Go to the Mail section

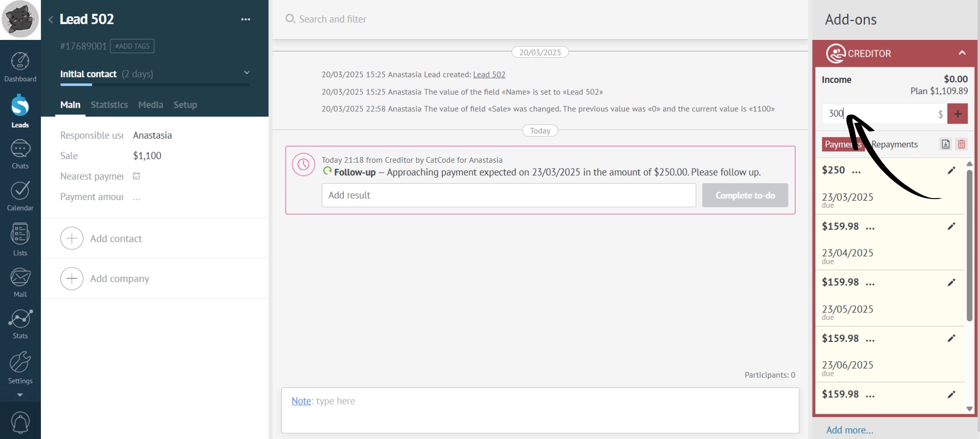click(x=20, y=282)
